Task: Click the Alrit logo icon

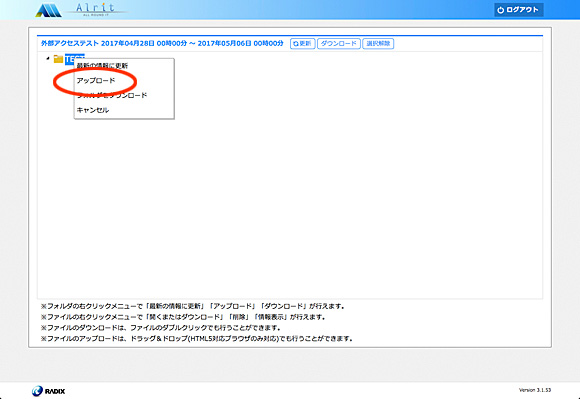Action: tap(48, 10)
